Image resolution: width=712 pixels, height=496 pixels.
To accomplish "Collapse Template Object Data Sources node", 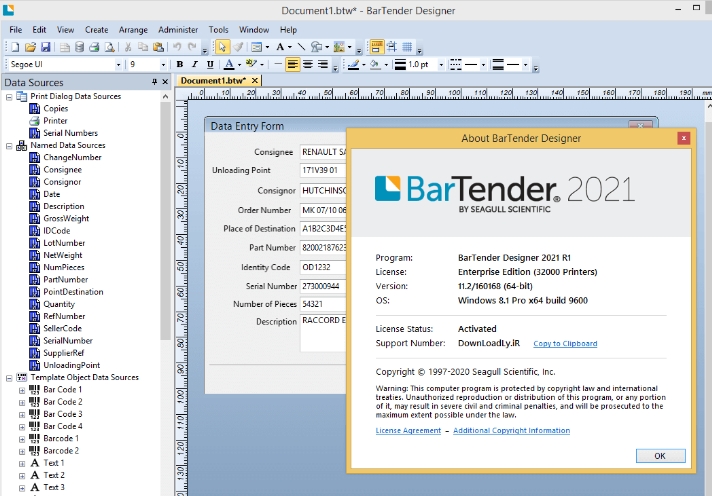I will point(9,378).
